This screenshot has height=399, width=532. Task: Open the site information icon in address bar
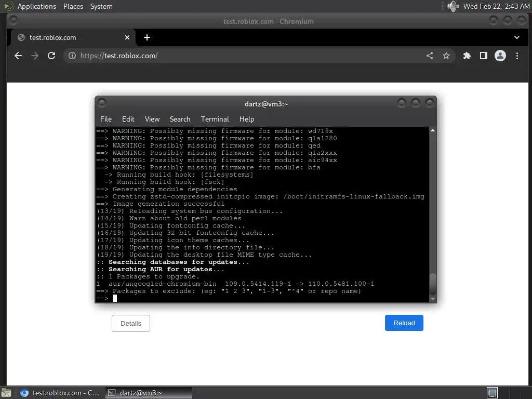(x=72, y=56)
